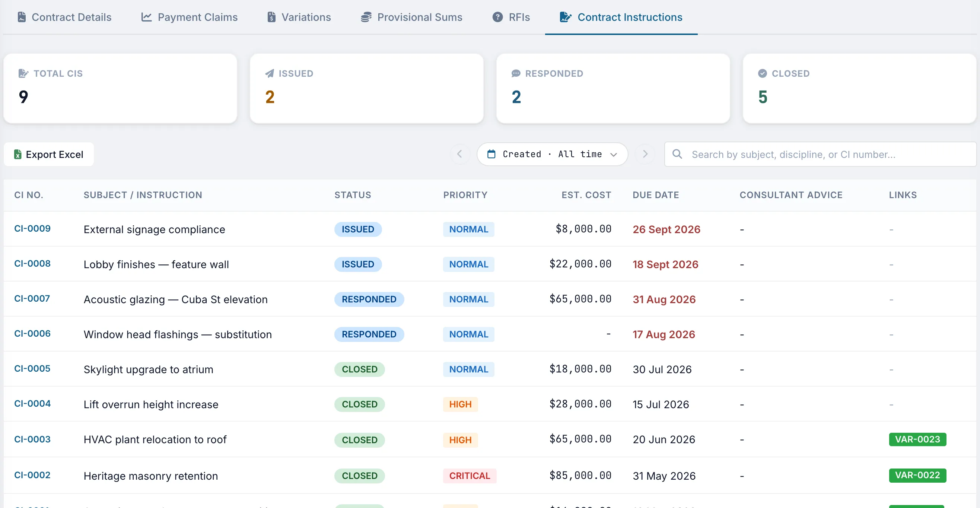
Task: Go to previous date period
Action: click(x=459, y=154)
